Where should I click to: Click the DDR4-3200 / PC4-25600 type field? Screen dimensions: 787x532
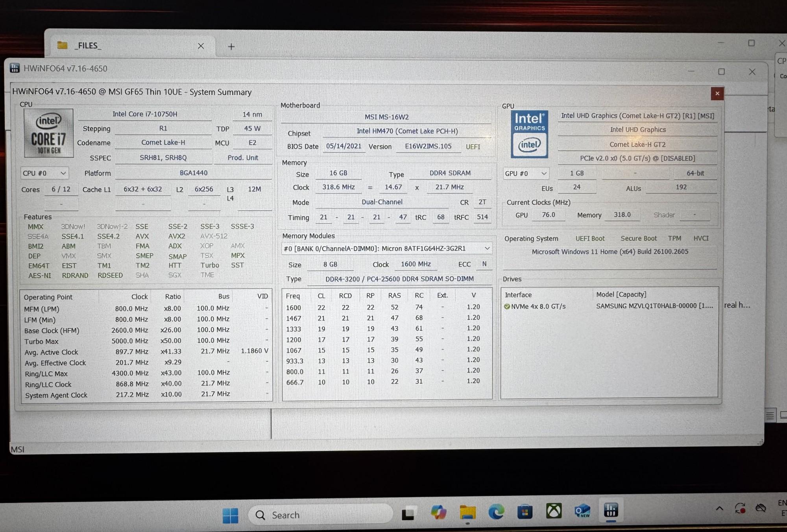(399, 279)
